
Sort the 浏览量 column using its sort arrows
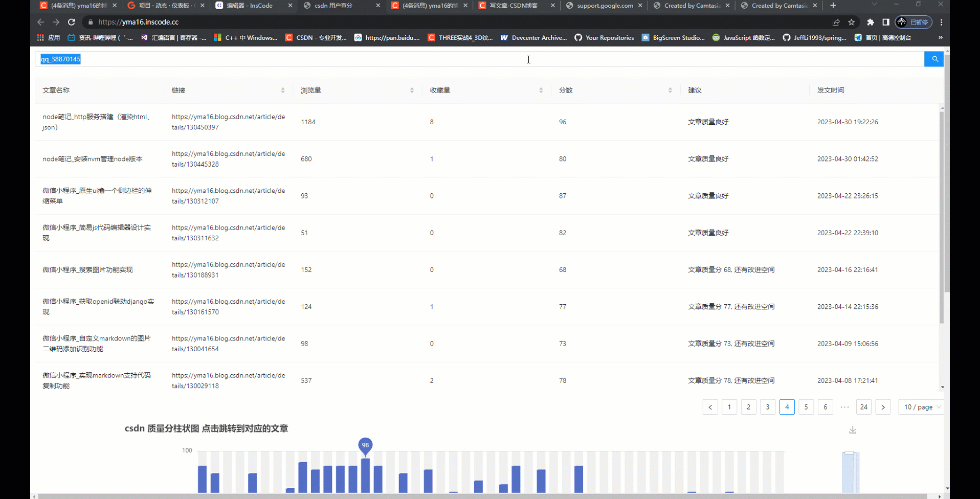coord(412,89)
